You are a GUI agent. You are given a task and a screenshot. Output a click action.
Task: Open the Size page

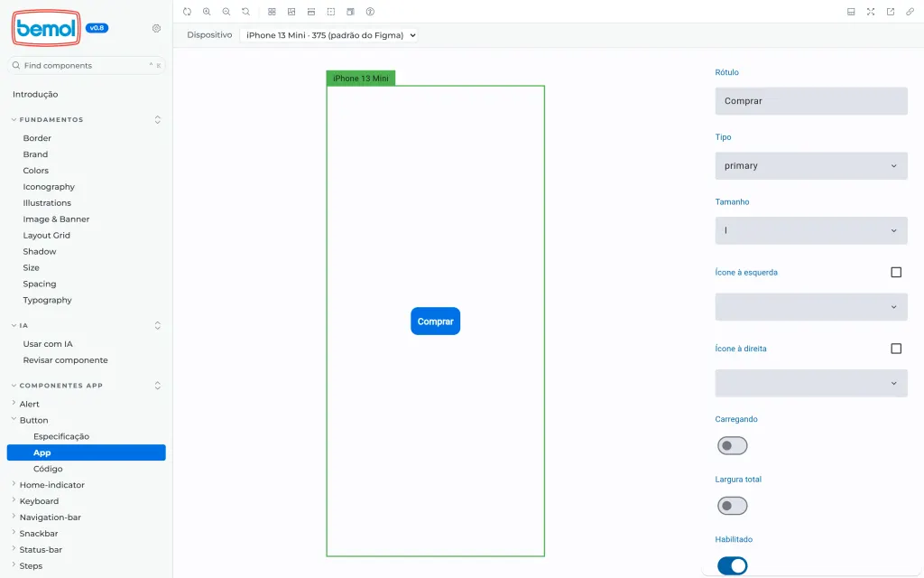[32, 267]
